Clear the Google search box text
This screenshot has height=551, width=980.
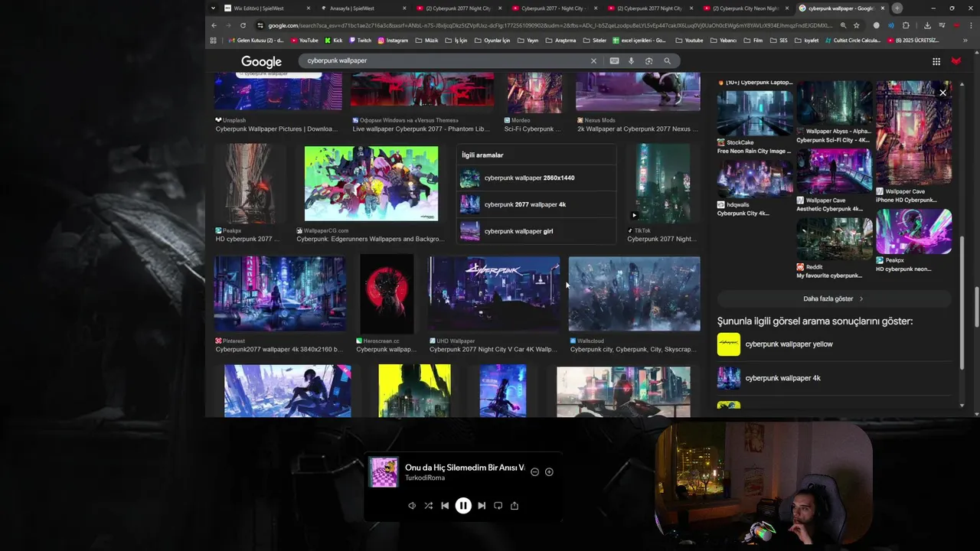point(593,60)
